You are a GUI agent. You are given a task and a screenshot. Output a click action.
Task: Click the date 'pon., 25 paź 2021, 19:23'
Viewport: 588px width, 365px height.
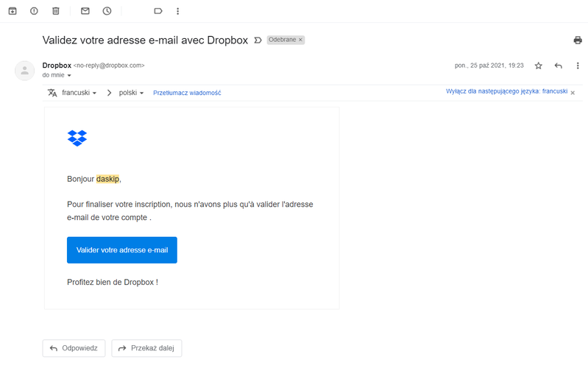489,65
